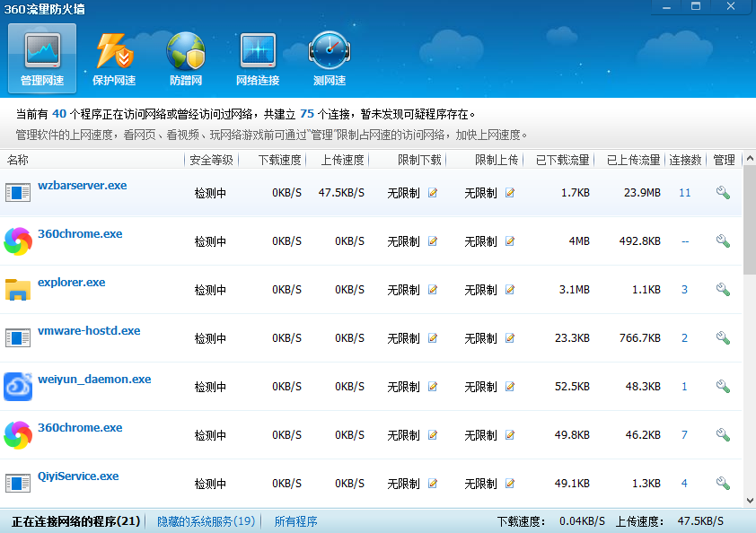The height and width of the screenshot is (533, 756).
Task: Open 360chrome.exe link in the 4MB row
Action: tap(80, 233)
